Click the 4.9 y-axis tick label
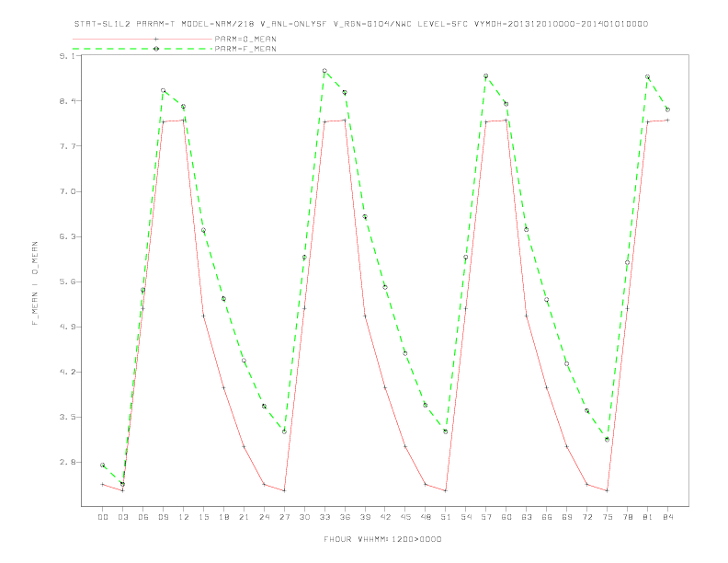The image size is (728, 563). click(x=66, y=327)
